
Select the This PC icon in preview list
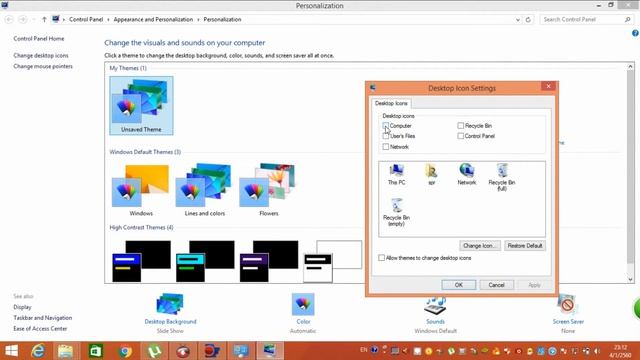(396, 174)
